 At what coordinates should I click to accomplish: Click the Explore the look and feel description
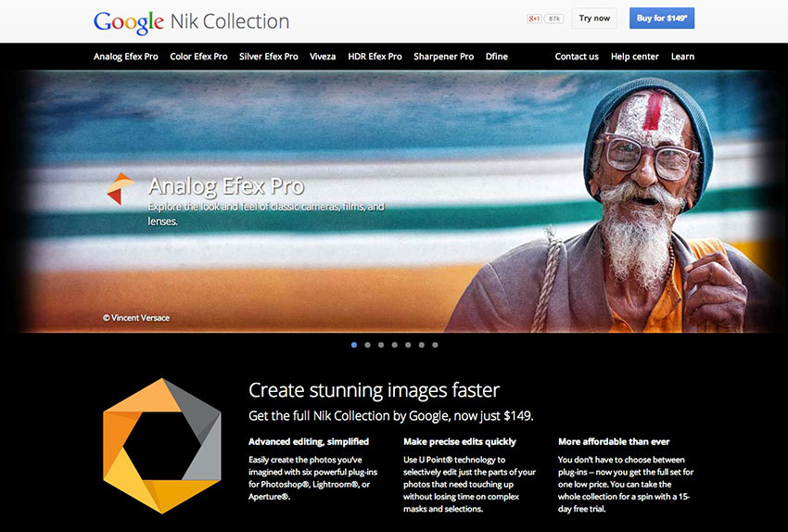pyautogui.click(x=266, y=213)
